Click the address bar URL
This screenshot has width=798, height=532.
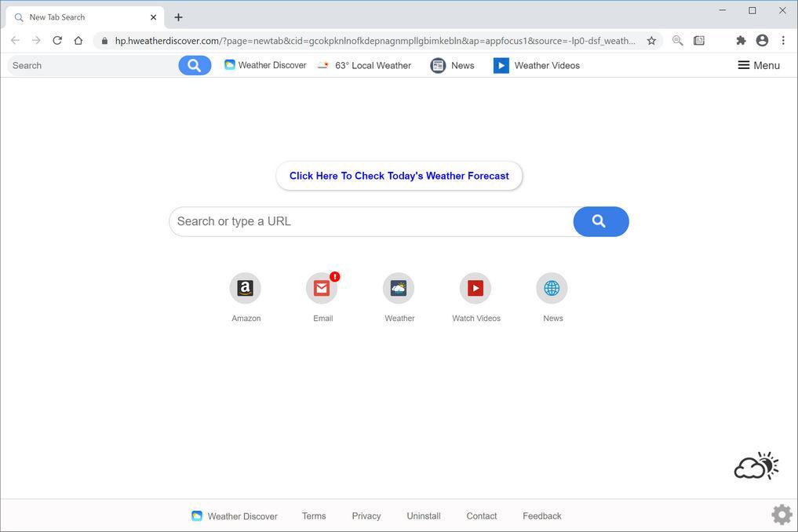click(x=375, y=41)
